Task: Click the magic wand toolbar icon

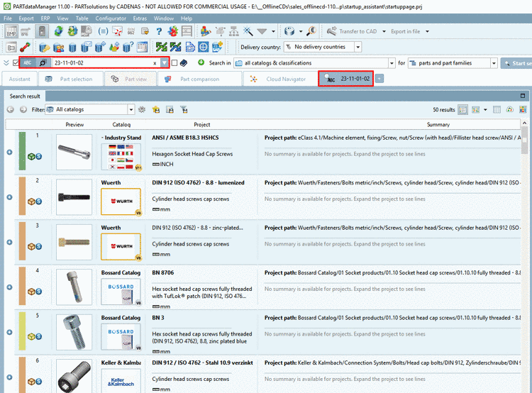Action: 248,31
